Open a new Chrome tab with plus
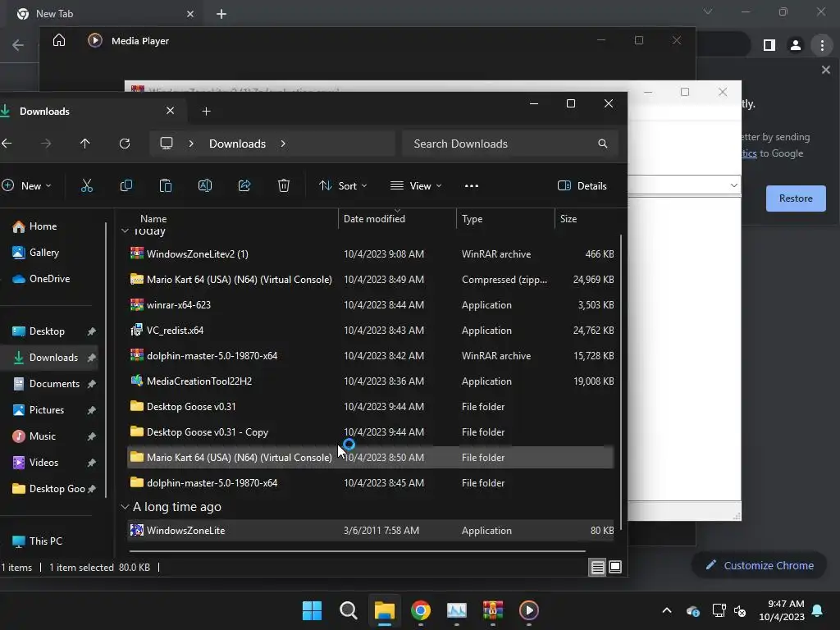 pyautogui.click(x=221, y=14)
